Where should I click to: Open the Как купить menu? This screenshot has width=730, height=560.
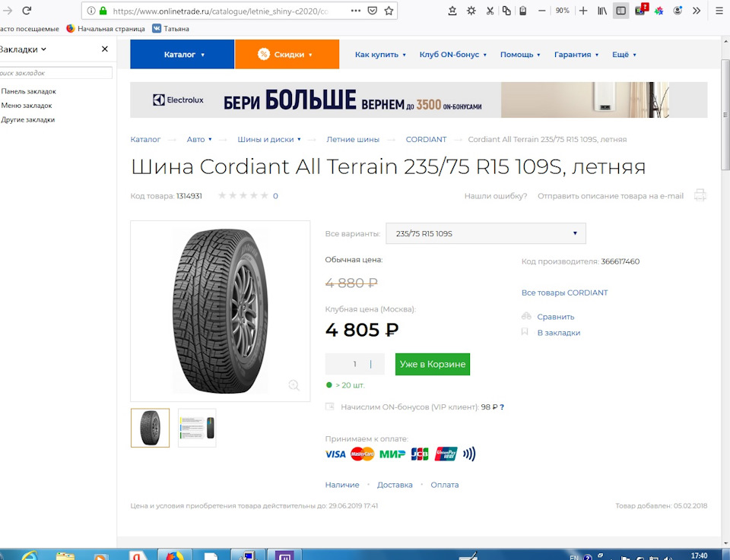pos(380,55)
